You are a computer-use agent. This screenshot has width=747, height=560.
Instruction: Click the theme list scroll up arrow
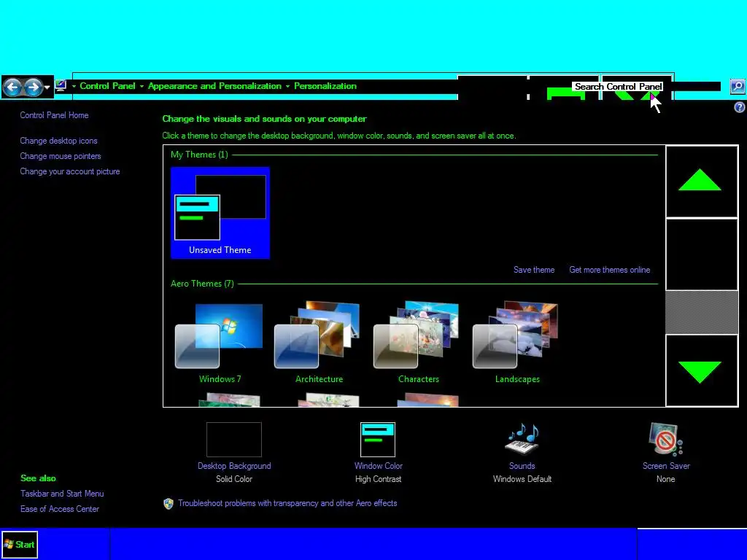701,182
